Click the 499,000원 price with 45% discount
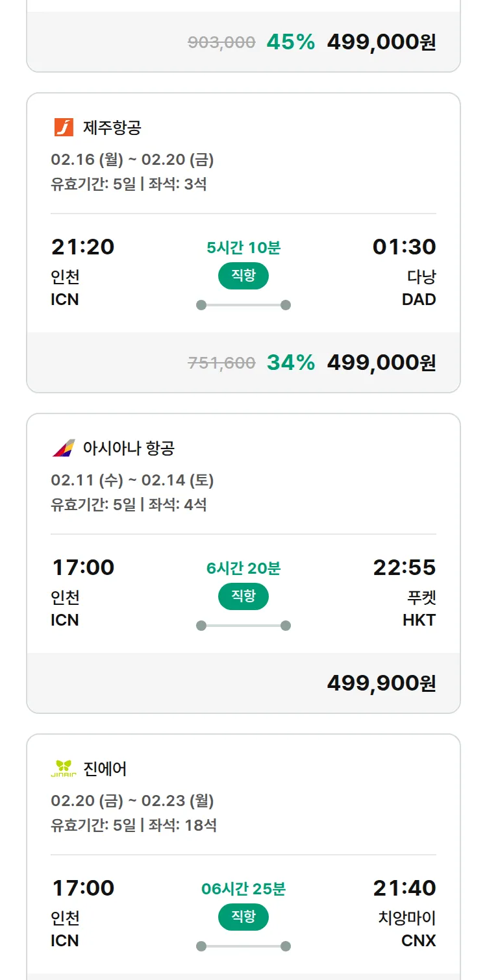 coord(381,42)
